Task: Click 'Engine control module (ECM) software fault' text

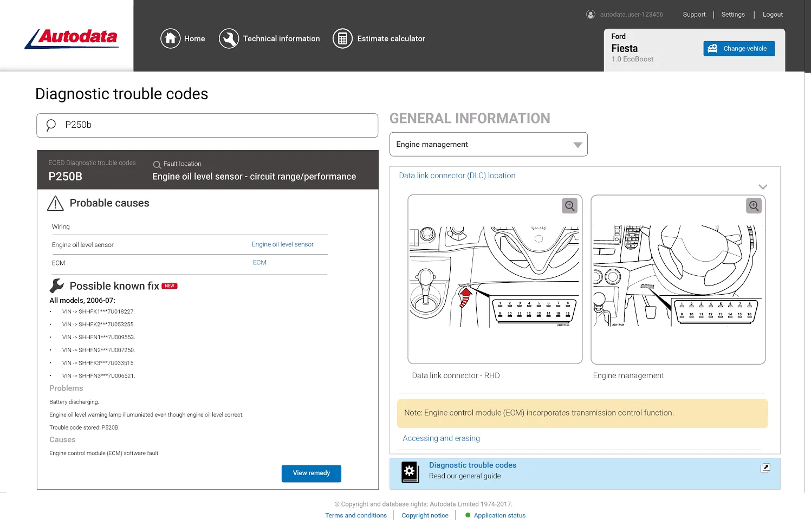Action: pos(103,453)
